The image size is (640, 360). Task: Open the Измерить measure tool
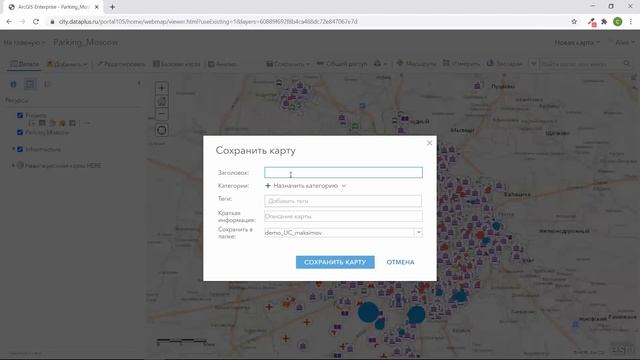(x=461, y=64)
